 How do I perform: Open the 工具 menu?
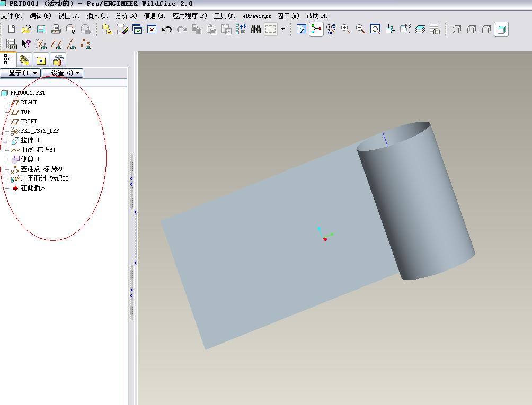[225, 16]
